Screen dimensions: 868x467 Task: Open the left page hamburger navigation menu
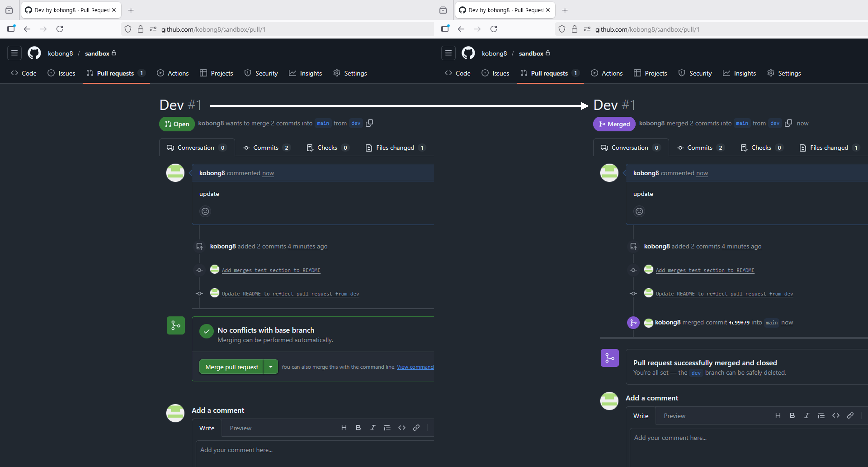14,53
